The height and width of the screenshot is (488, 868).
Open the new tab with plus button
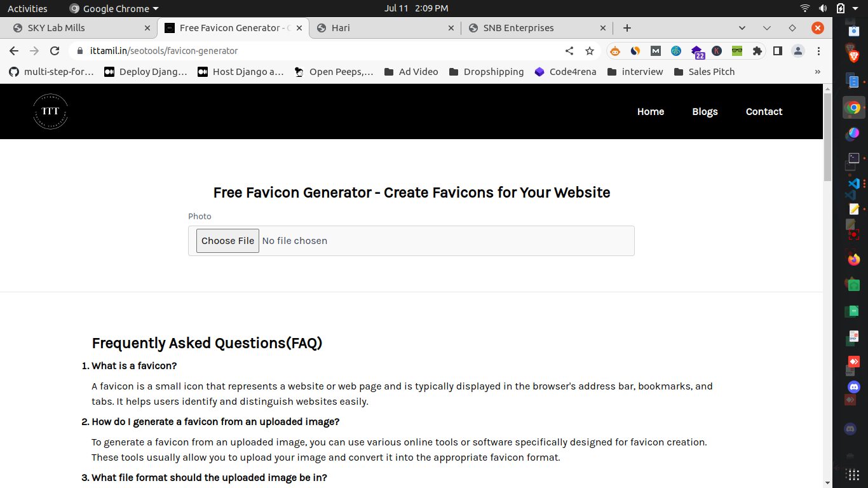(627, 28)
